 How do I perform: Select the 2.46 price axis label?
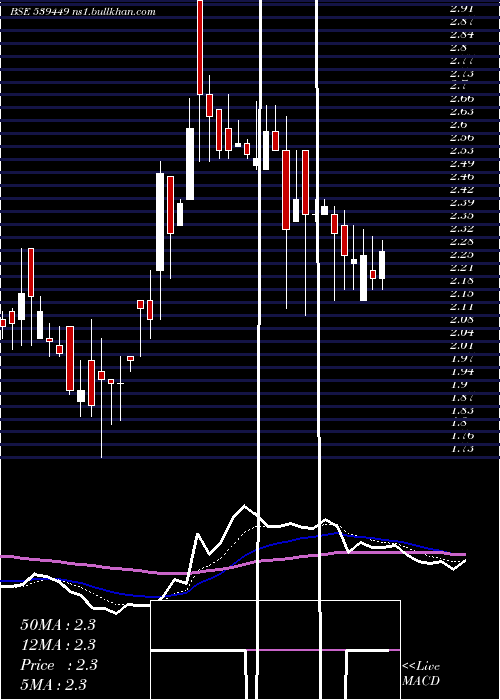click(462, 177)
